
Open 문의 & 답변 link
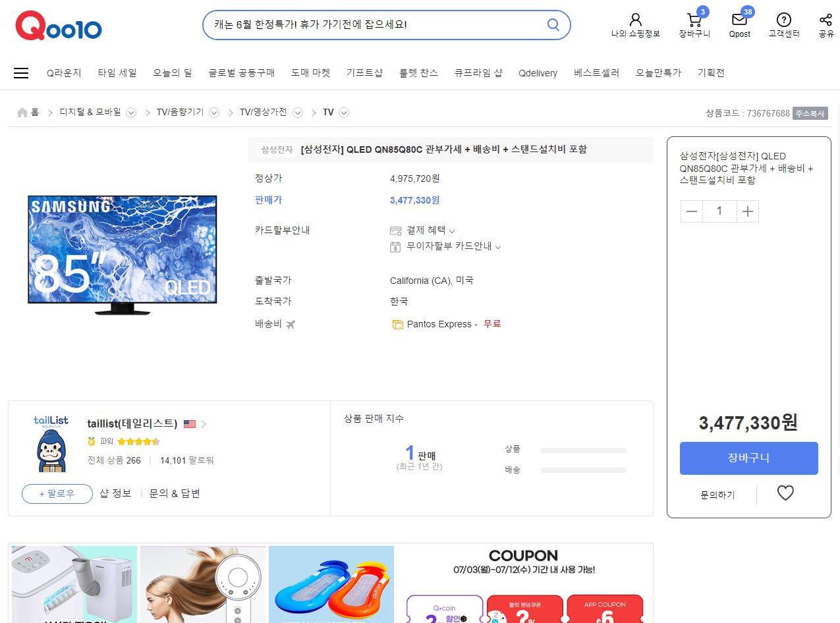point(175,493)
